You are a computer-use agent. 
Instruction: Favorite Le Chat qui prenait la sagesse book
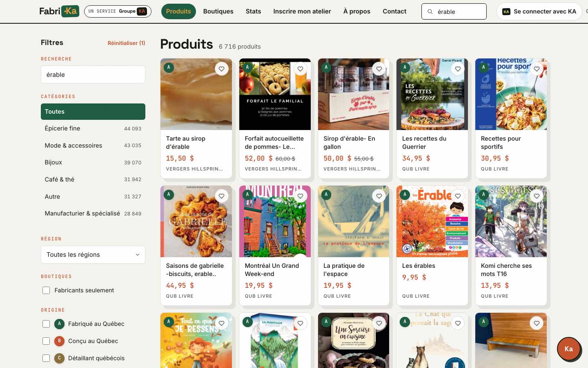coord(458,323)
